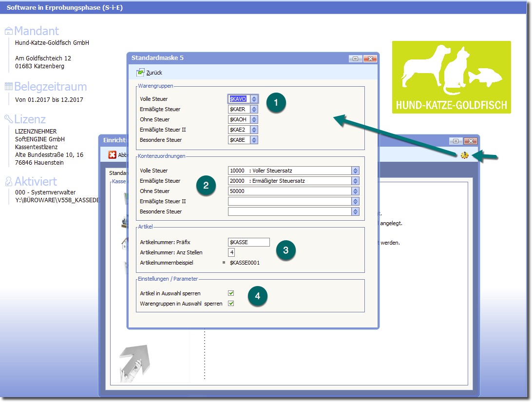Click the Anz Stellen input field

(231, 252)
